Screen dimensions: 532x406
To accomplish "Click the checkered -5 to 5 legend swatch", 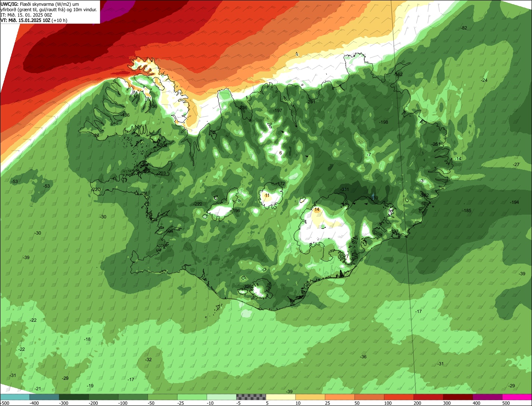I will [x=251, y=397].
